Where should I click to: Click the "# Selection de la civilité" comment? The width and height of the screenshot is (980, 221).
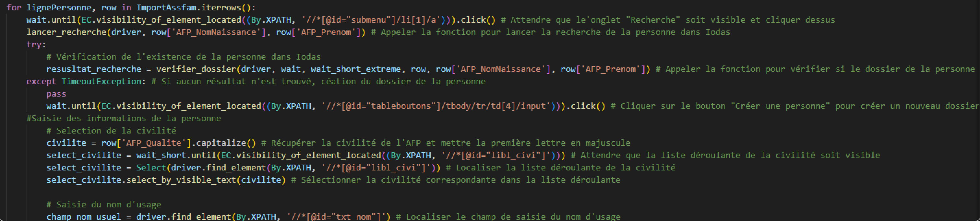[x=111, y=131]
